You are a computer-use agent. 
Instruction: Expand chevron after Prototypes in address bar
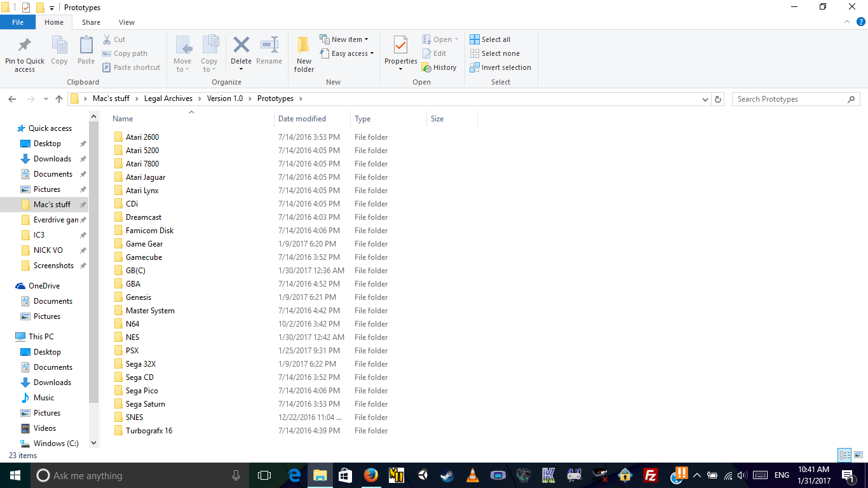point(301,99)
